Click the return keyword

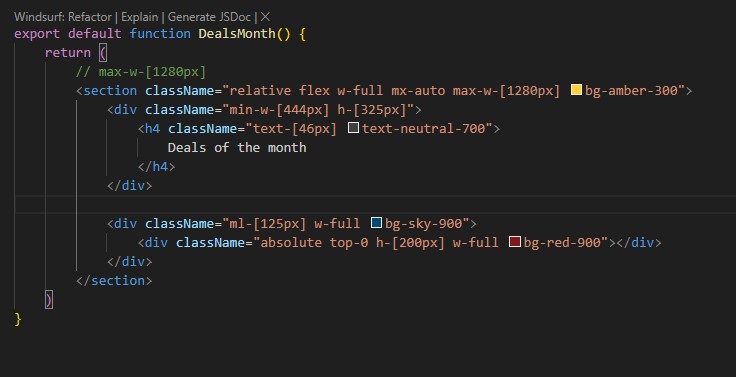tap(68, 53)
